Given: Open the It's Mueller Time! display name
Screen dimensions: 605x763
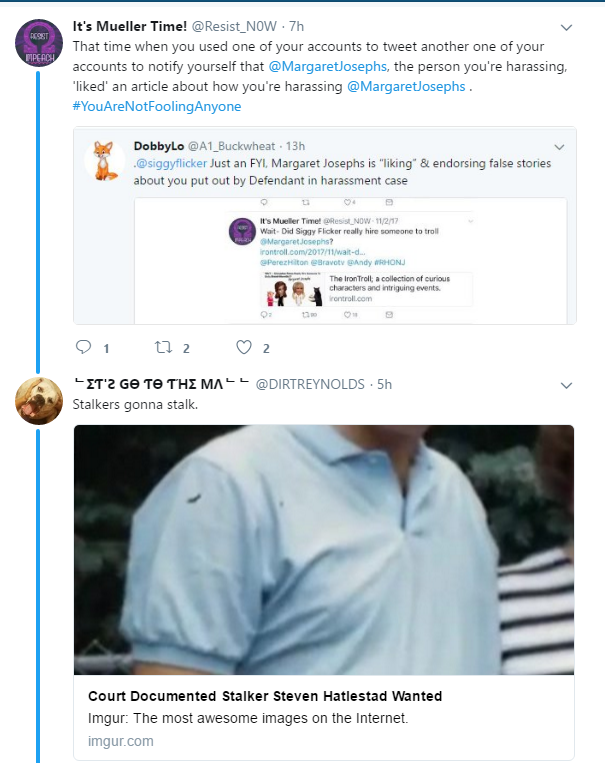Looking at the screenshot, I should click(x=134, y=26).
